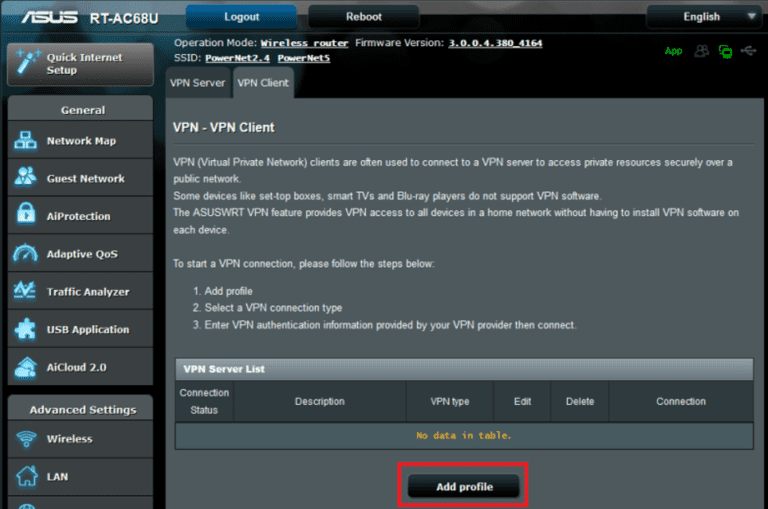
Task: Click Quick Internet Setup button
Action: point(80,64)
